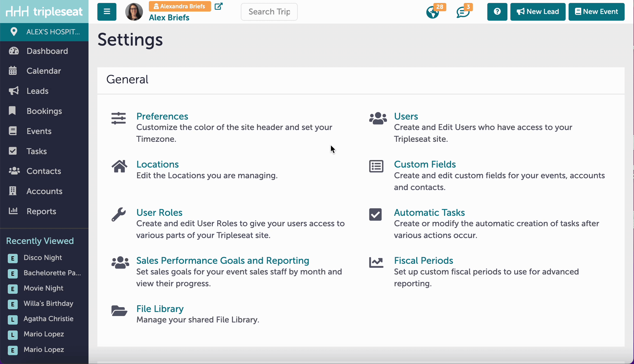This screenshot has width=634, height=364.
Task: Click the Sales Performance Goals people icon
Action: [120, 262]
